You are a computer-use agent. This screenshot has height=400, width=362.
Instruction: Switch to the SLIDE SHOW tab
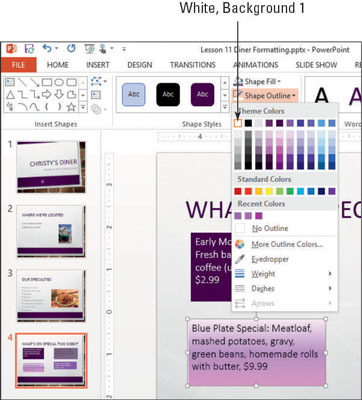(x=316, y=65)
